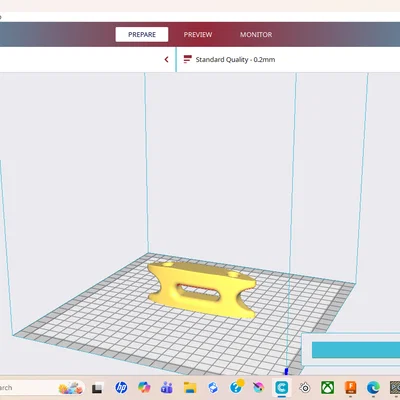Collapse the panel using the red chevron
This screenshot has height=400, width=400.
coord(166,60)
